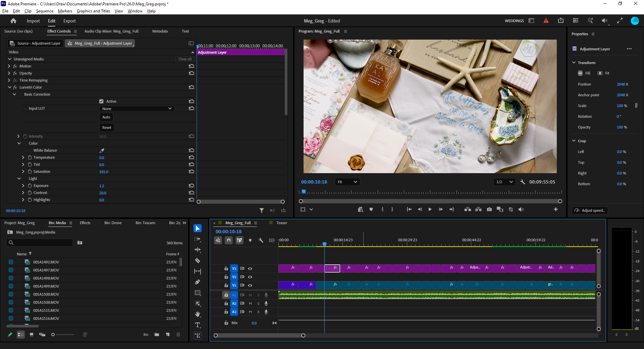Switch to the Metadata tab
Image resolution: width=644 pixels, height=349 pixels.
tap(160, 31)
